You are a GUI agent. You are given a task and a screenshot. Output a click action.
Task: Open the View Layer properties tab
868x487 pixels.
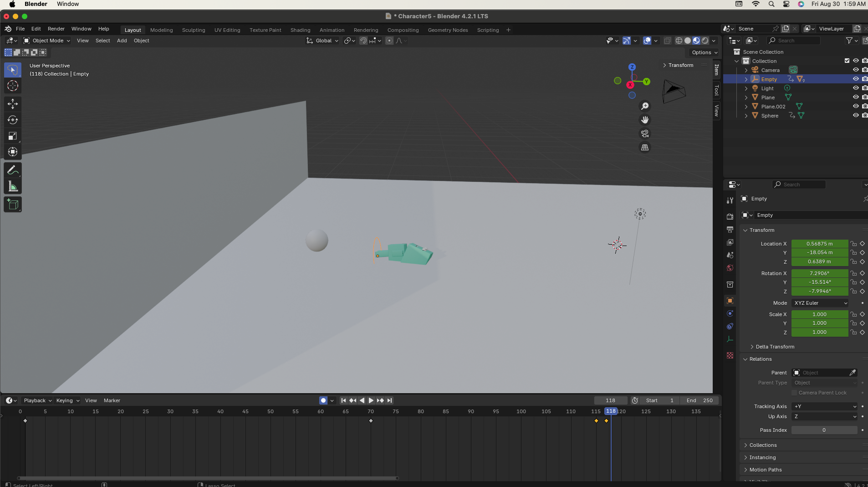(730, 242)
